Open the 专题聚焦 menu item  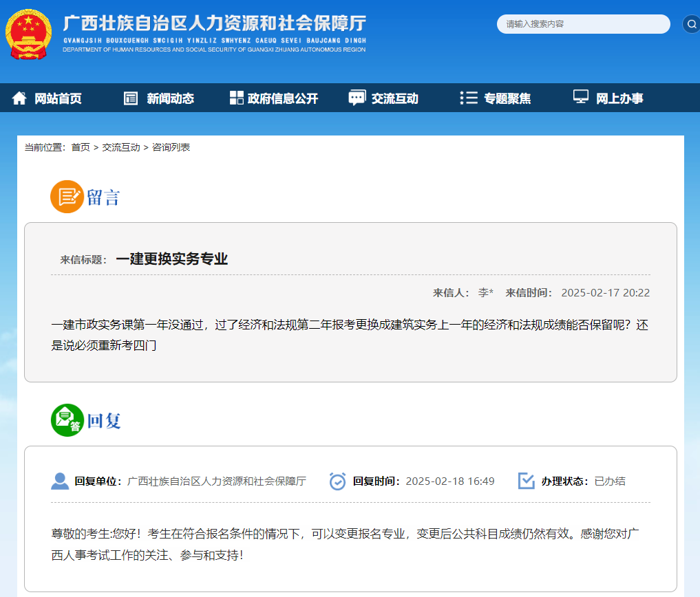pos(507,98)
